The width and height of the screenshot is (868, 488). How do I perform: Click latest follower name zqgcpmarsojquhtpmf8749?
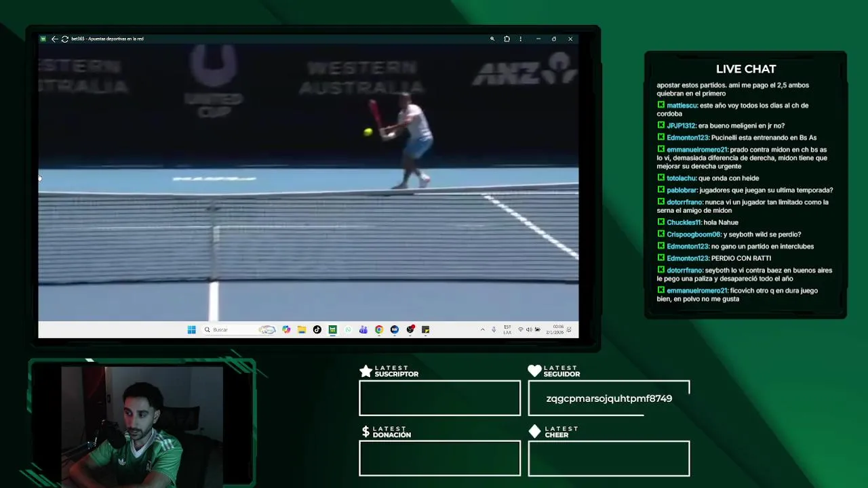point(609,399)
